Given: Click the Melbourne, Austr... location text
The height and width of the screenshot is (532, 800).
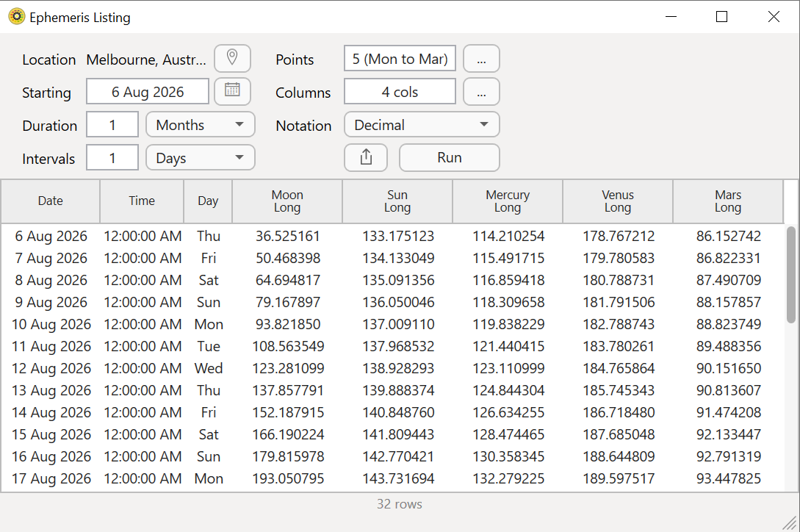Looking at the screenshot, I should click(146, 60).
